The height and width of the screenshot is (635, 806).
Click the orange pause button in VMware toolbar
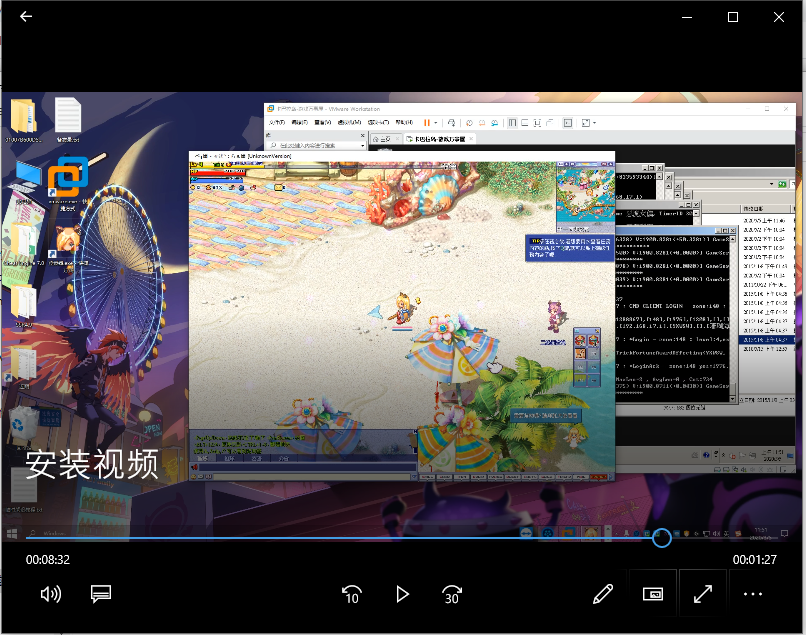[x=427, y=122]
